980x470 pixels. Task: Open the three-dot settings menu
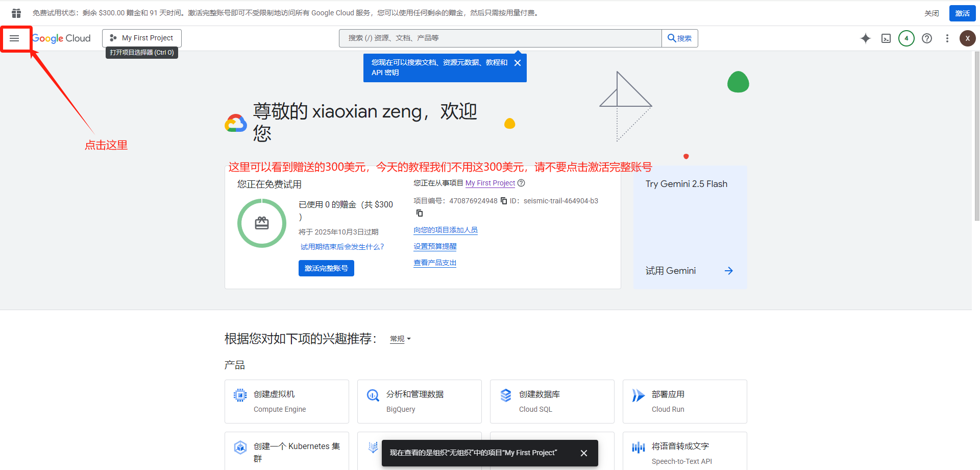[947, 38]
